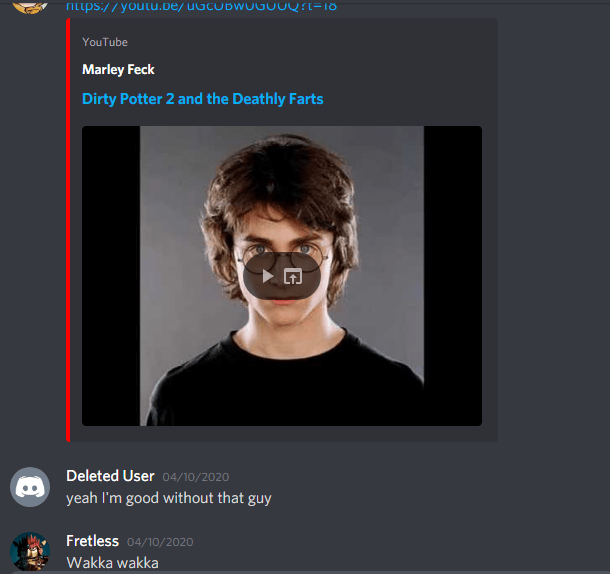This screenshot has height=574, width=610.
Task: Click the empty embed area beneath the thumbnail
Action: [282, 434]
